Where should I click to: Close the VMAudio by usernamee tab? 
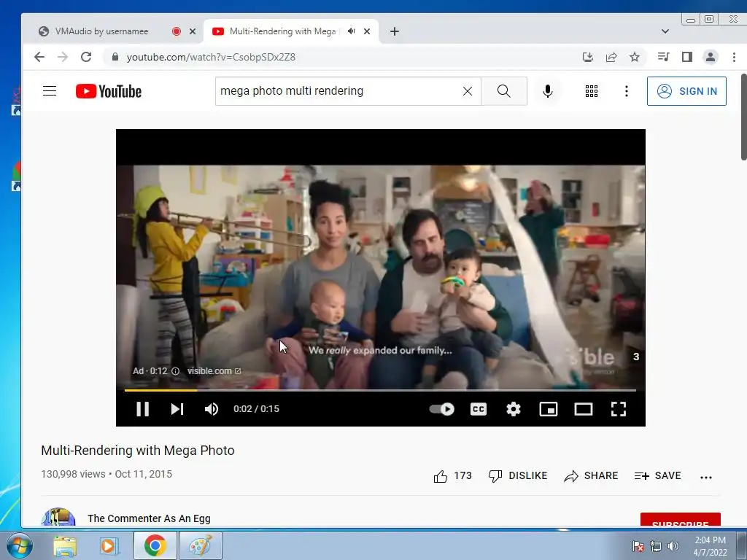pyautogui.click(x=193, y=31)
